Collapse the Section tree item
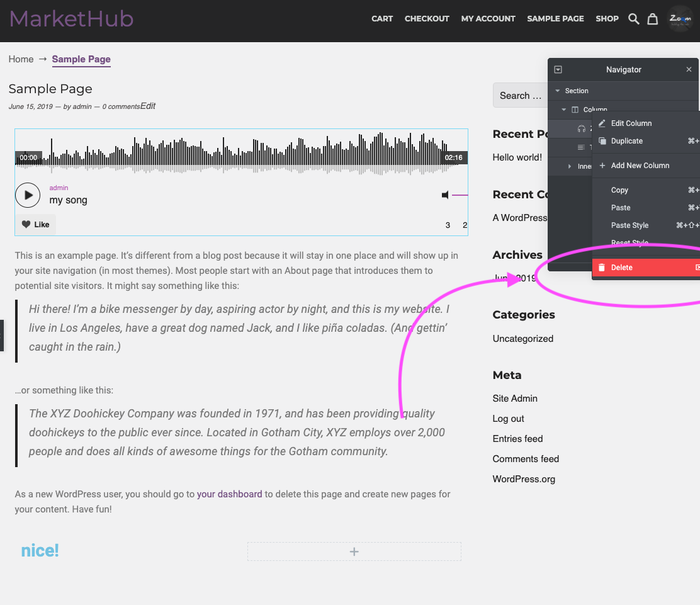700x605 pixels. coord(558,91)
